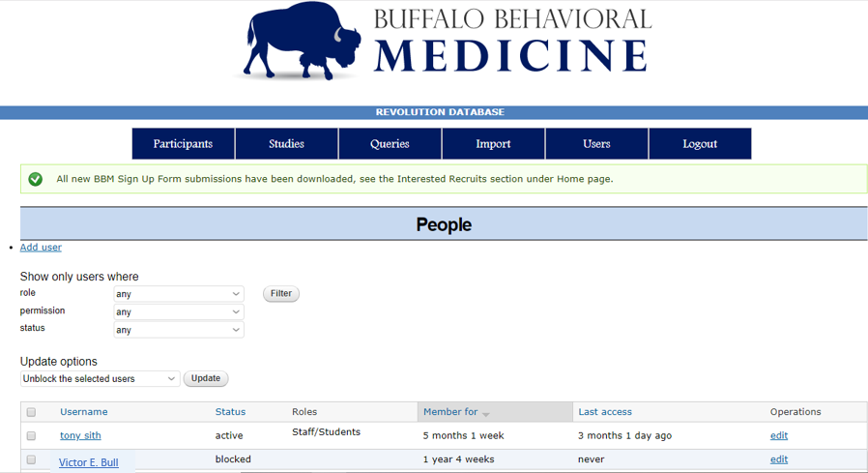Open the tony sith user profile
Image resolution: width=868 pixels, height=473 pixels.
[x=80, y=436]
